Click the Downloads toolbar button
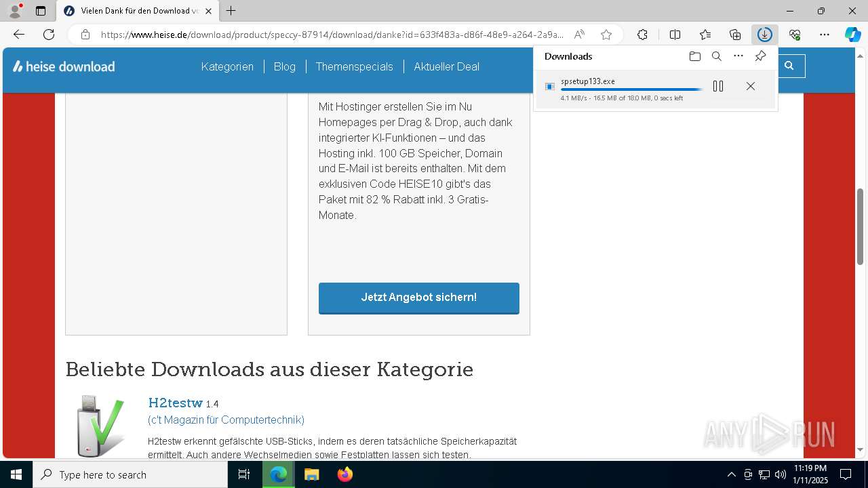 pos(765,35)
